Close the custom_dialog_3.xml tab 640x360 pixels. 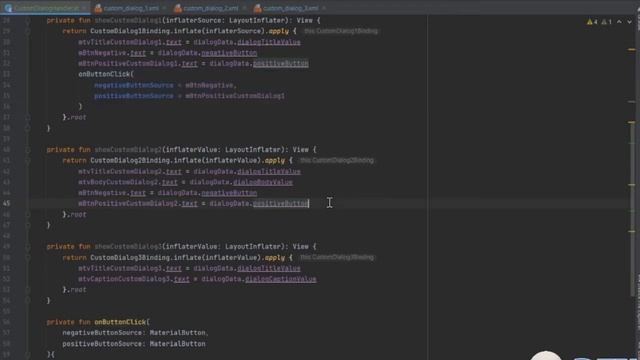pos(324,8)
